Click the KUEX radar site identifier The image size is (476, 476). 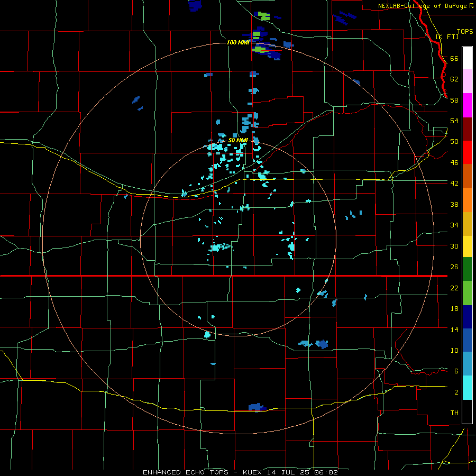[253, 472]
